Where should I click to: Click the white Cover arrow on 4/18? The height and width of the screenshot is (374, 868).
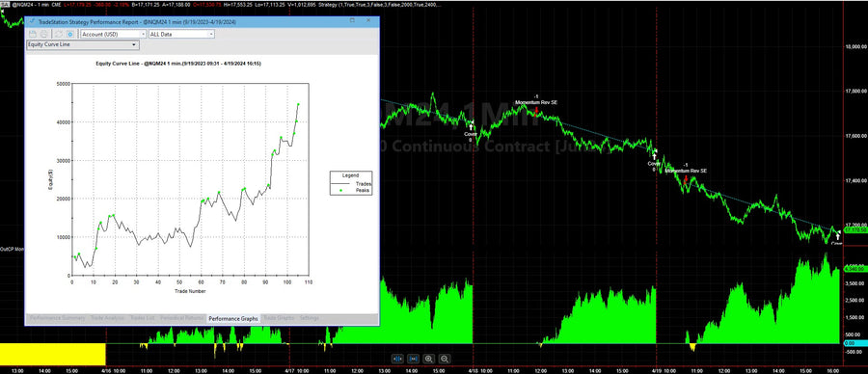(x=471, y=127)
